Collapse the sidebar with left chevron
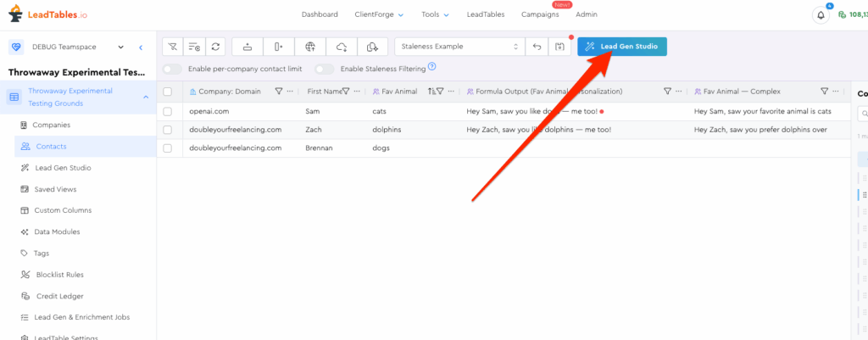The width and height of the screenshot is (868, 340). coord(141,47)
